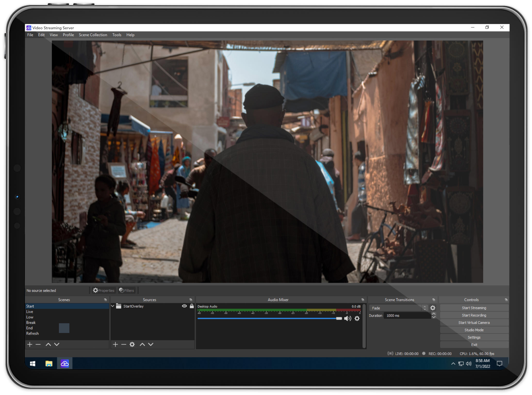Select the Properties button in toolbar
Image resolution: width=532 pixels, height=395 pixels.
tap(103, 290)
